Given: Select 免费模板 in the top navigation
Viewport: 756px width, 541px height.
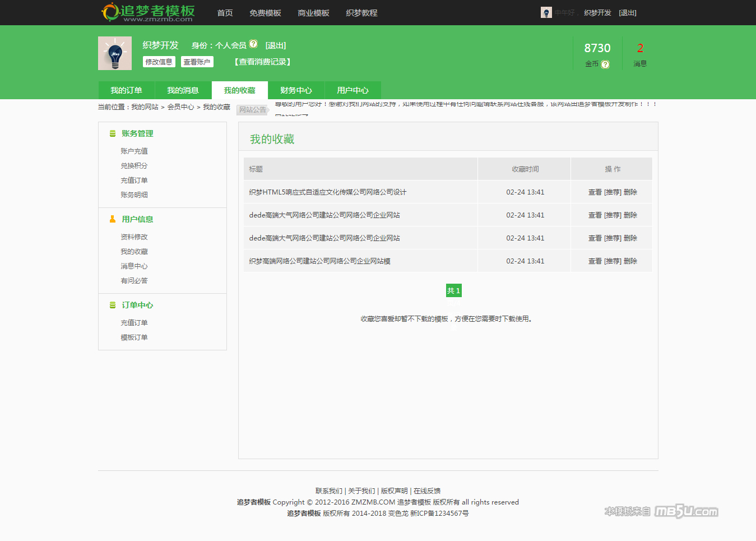Looking at the screenshot, I should [x=265, y=13].
